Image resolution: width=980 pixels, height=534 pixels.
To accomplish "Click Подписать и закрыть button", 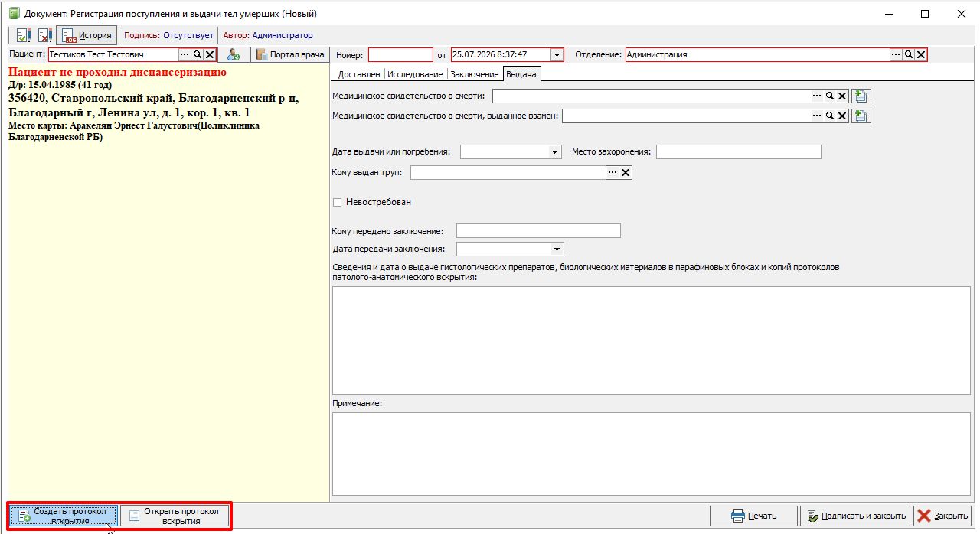I will pyautogui.click(x=854, y=516).
